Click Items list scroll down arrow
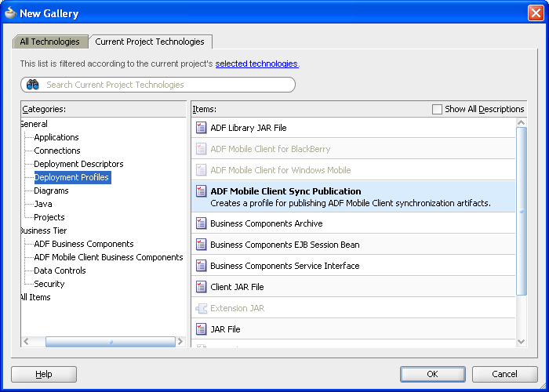Image resolution: width=549 pixels, height=392 pixels. tap(522, 342)
